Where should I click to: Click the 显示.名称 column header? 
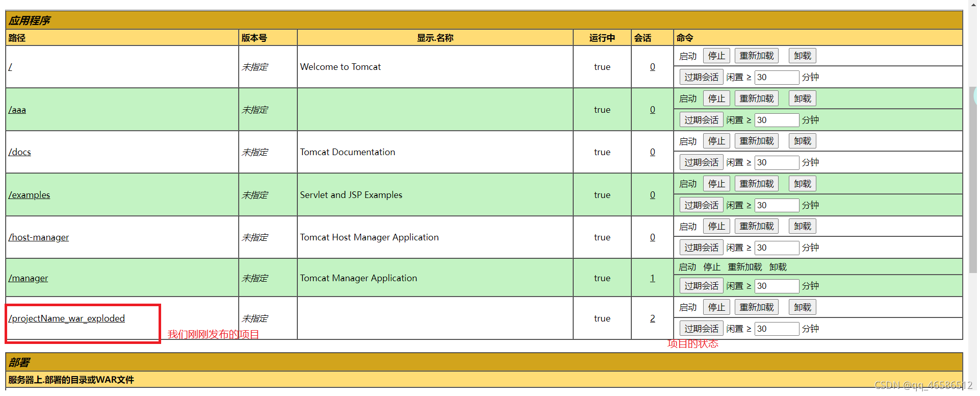tap(435, 38)
